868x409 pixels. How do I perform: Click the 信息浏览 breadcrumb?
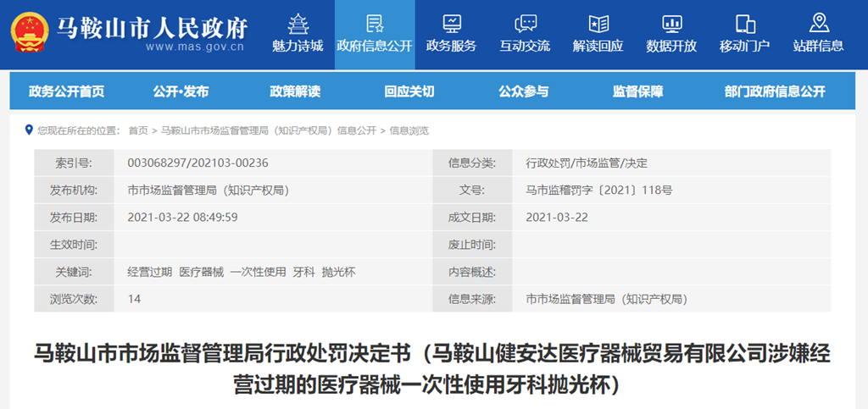(409, 131)
